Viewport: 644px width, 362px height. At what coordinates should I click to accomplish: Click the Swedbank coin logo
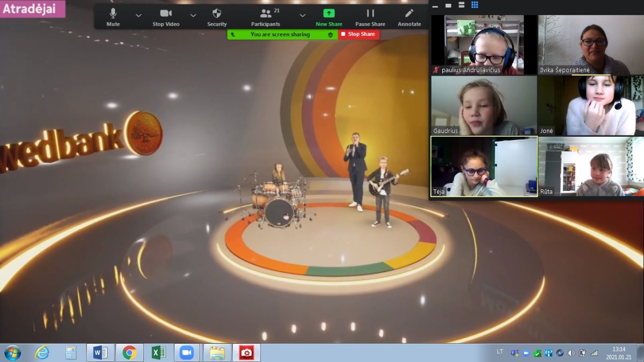click(x=144, y=133)
